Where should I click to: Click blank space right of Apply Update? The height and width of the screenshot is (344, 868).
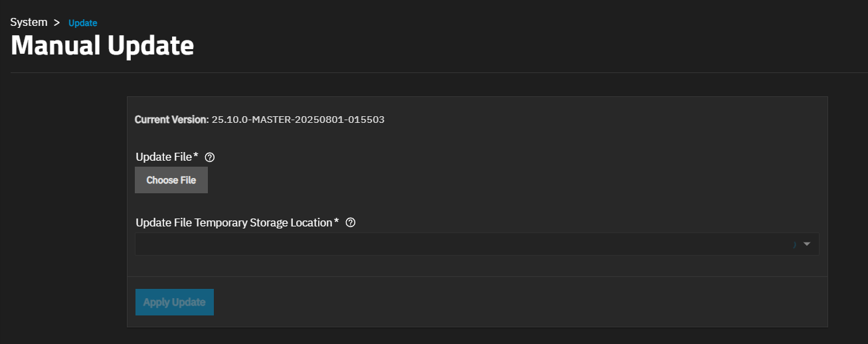coord(498,302)
